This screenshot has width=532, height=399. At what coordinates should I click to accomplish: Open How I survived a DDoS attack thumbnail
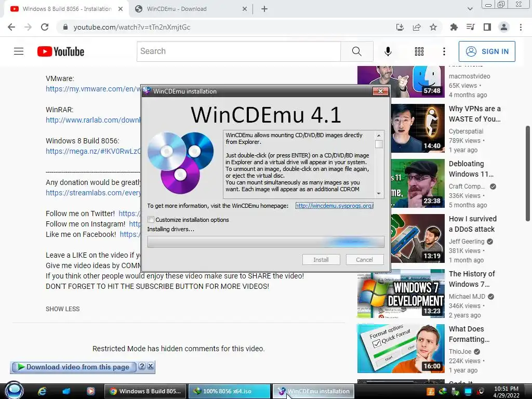[x=418, y=238]
